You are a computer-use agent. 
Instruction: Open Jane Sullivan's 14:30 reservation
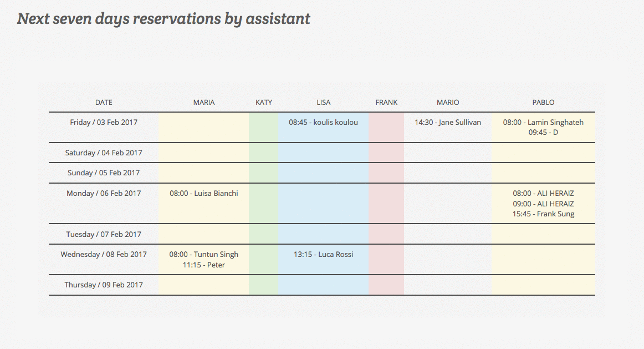point(448,122)
